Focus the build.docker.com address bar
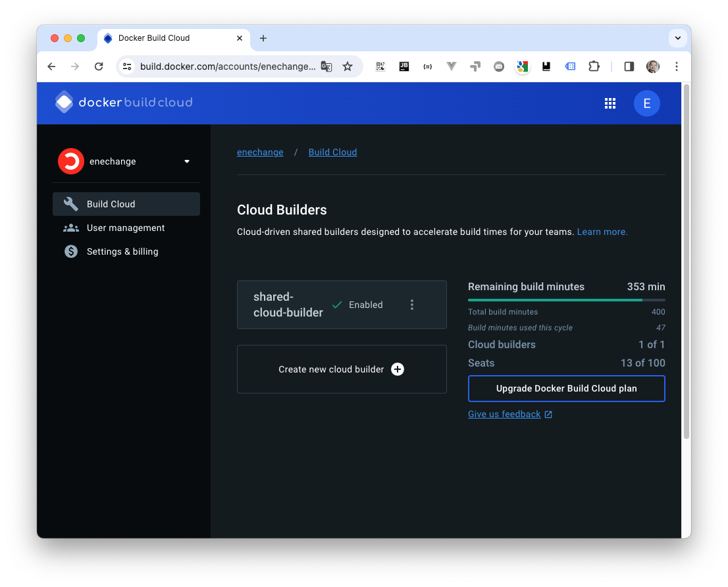This screenshot has width=728, height=587. 228,66
